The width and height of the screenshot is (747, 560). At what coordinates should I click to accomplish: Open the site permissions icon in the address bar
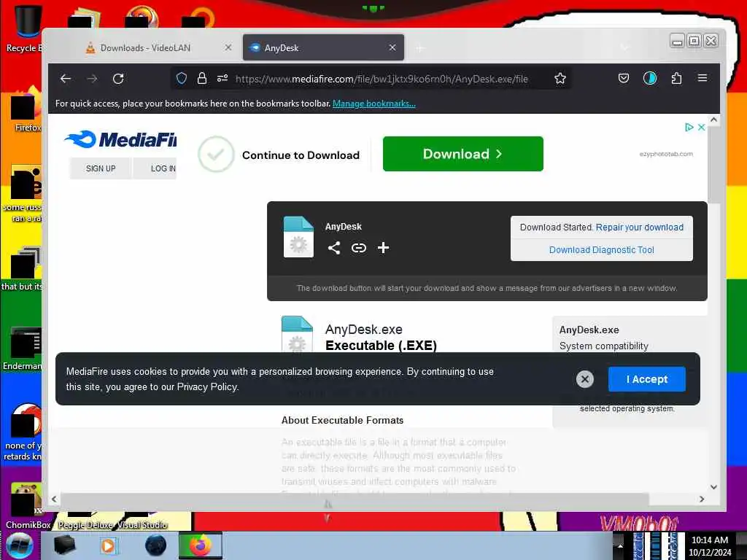click(222, 79)
